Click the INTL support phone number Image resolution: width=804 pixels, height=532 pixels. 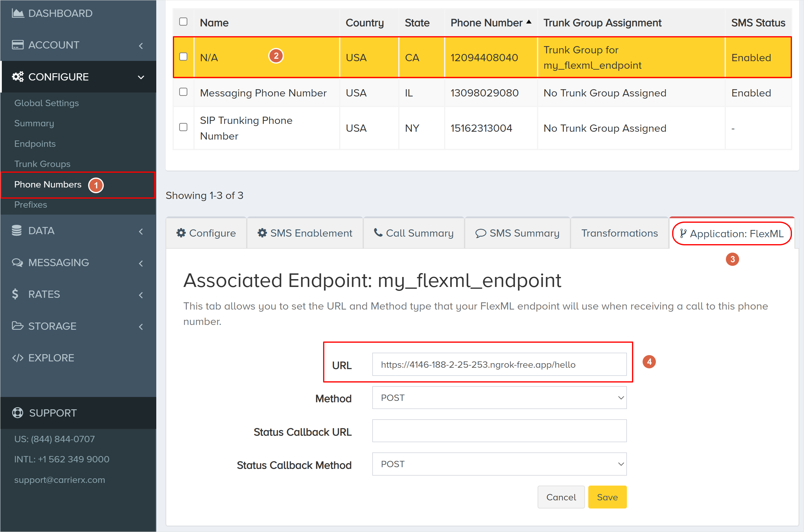[x=62, y=459]
